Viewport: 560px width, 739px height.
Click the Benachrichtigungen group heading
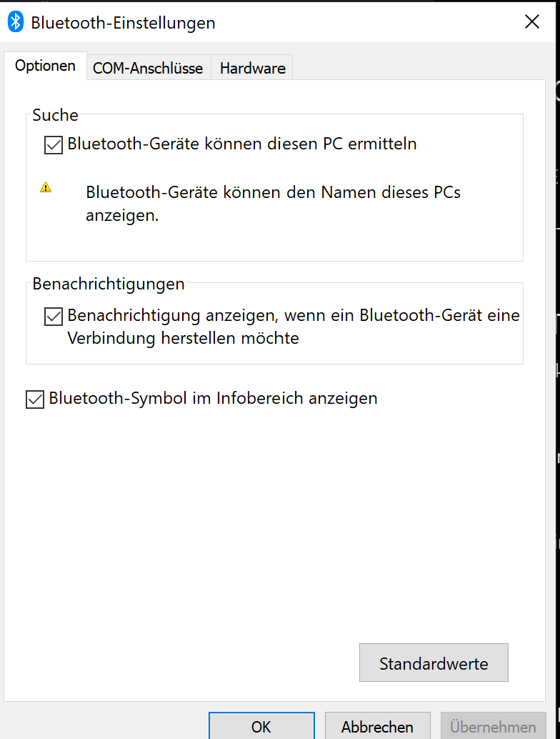click(109, 284)
